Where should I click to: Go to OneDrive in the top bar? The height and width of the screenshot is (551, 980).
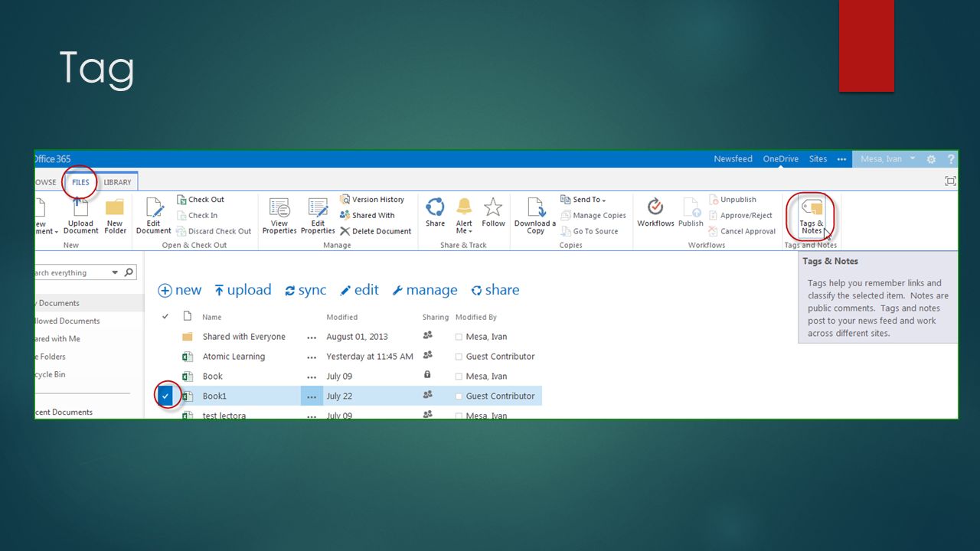pos(780,159)
